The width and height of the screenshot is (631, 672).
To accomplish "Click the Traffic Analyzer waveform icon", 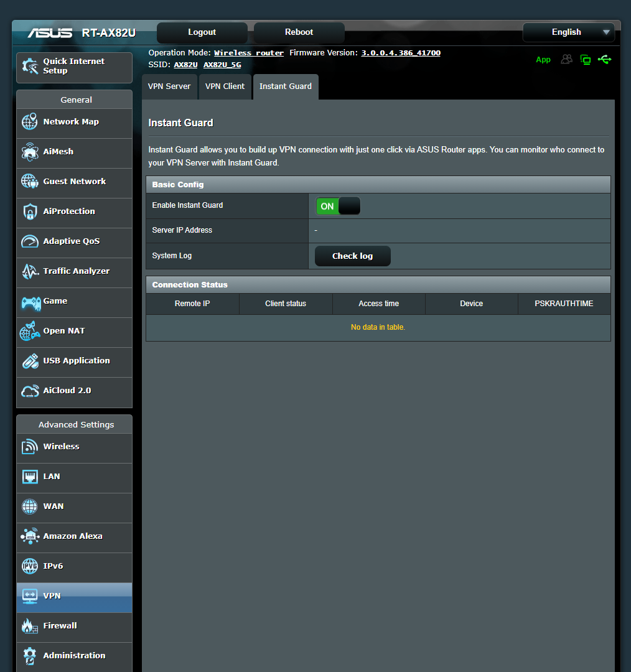I will click(30, 271).
